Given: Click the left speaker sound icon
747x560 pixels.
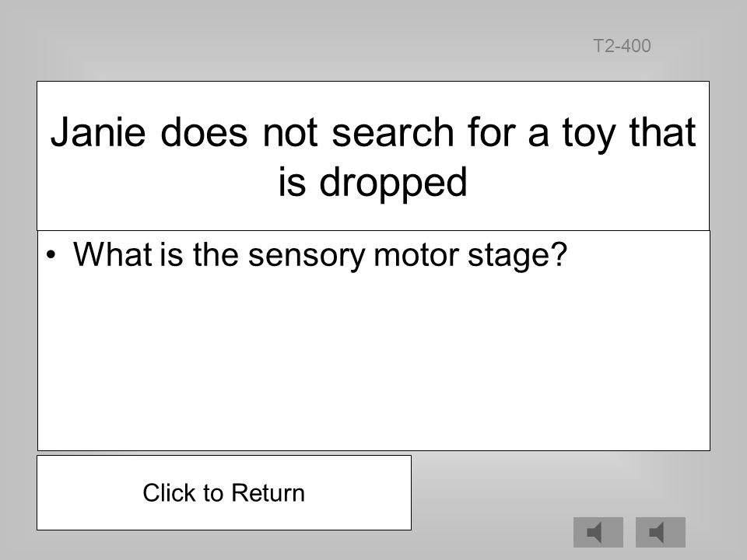Looking at the screenshot, I should click(598, 532).
